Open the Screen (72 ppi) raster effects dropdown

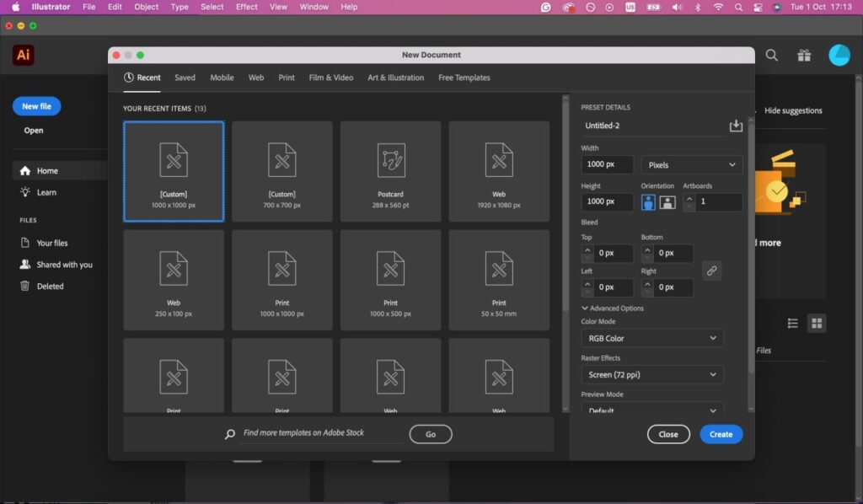point(652,375)
